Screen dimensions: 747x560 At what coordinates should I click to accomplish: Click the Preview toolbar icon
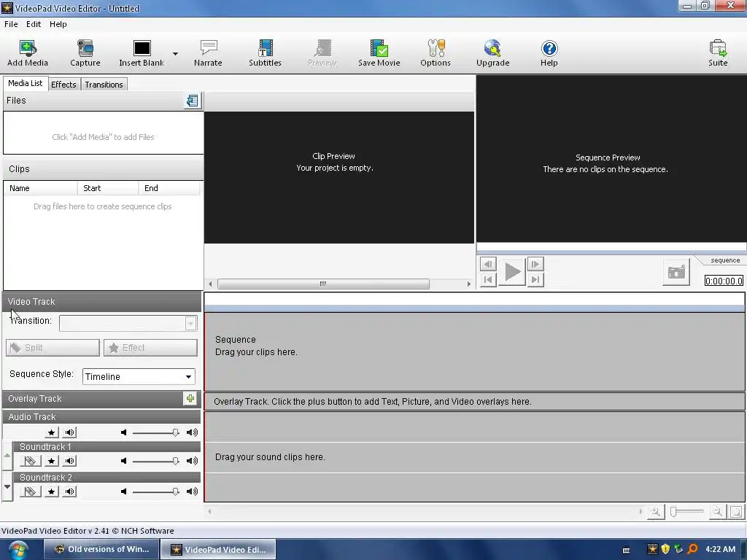[322, 52]
